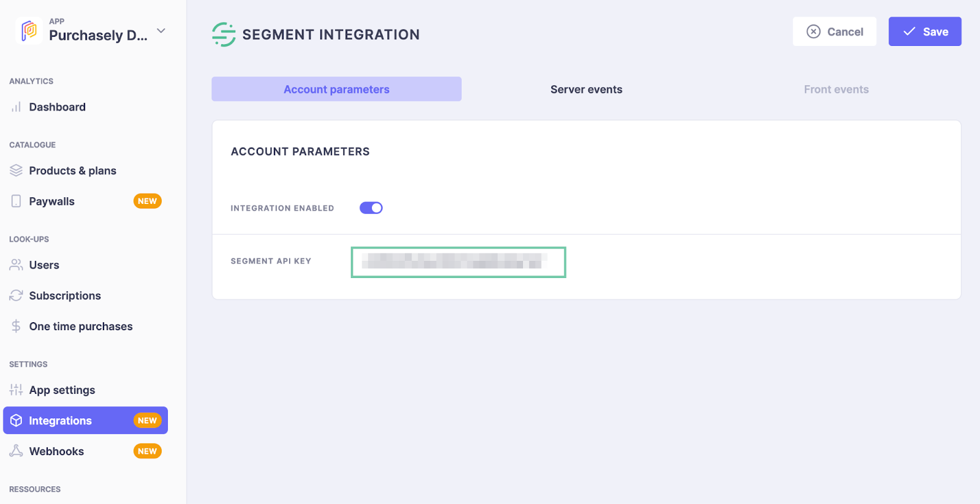Image resolution: width=980 pixels, height=504 pixels.
Task: Click the Users people icon
Action: point(16,265)
